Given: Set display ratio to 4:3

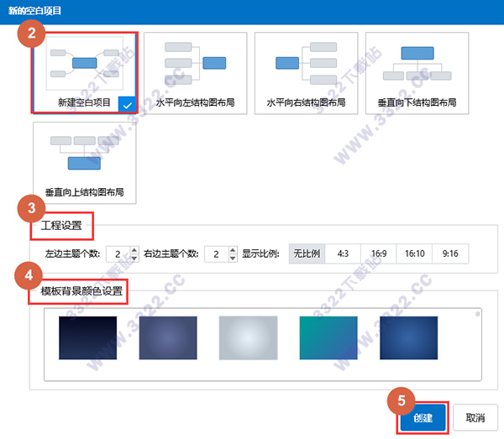Looking at the screenshot, I should click(x=343, y=253).
